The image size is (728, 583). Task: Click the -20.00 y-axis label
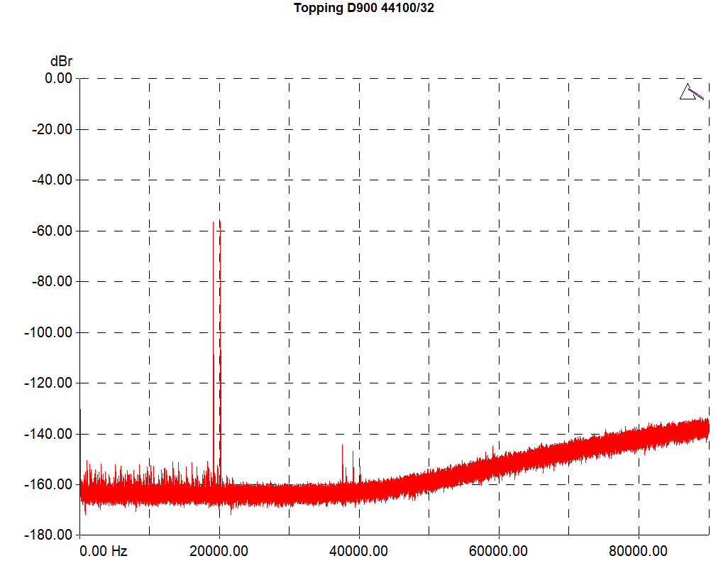(x=52, y=129)
